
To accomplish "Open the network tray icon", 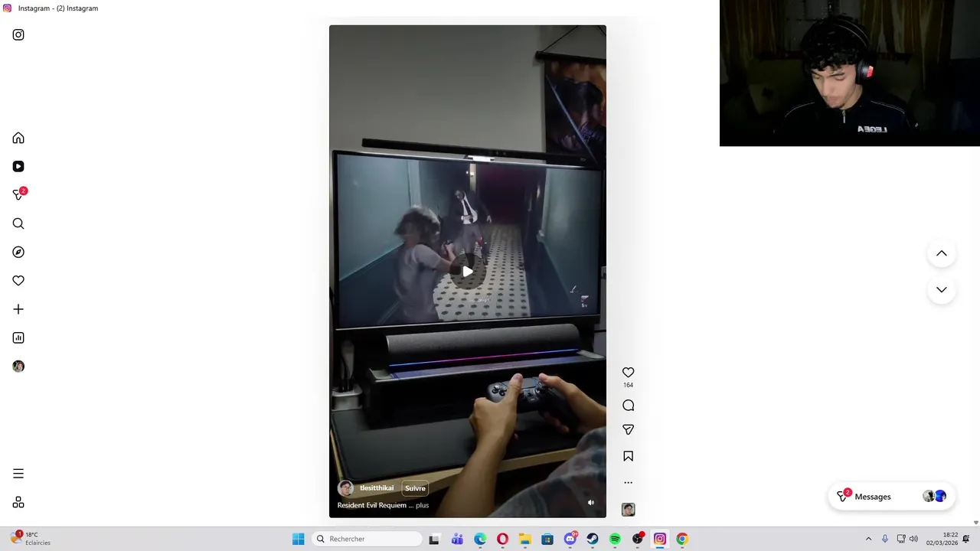I will pos(901,539).
